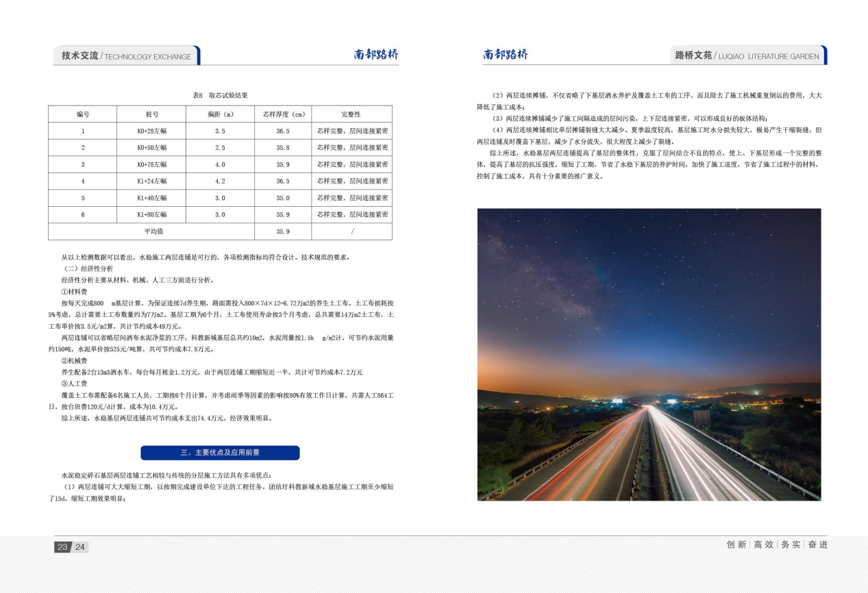Viewport: 868px width, 593px height.
Task: Click the line starting 综上所述,水稳基层两层连铺共可节约
Action: point(167,418)
